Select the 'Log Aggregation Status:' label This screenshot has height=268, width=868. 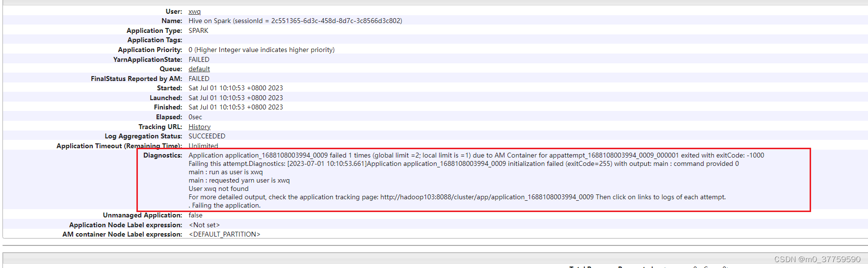click(x=143, y=136)
